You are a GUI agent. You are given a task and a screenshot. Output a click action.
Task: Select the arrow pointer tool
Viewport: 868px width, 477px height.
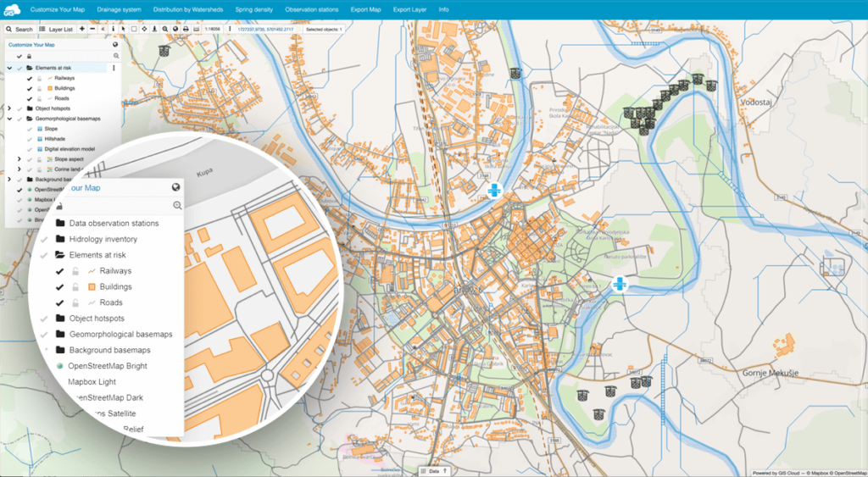(123, 29)
